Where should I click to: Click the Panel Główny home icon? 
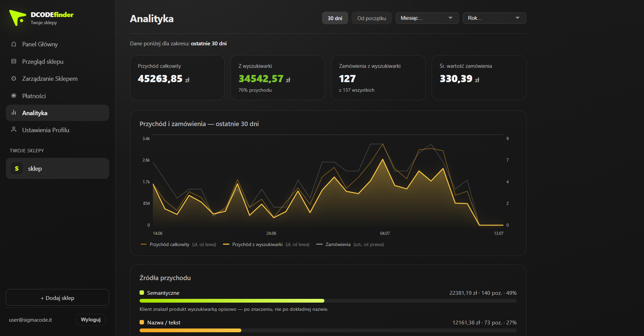[14, 44]
